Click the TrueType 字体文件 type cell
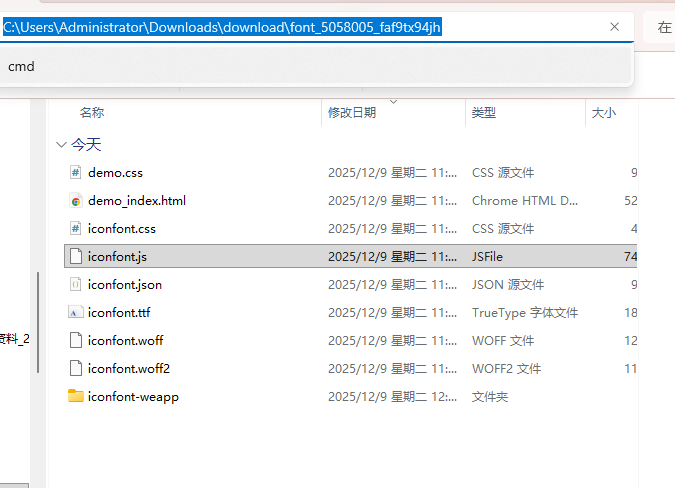The width and height of the screenshot is (675, 488). pos(525,313)
